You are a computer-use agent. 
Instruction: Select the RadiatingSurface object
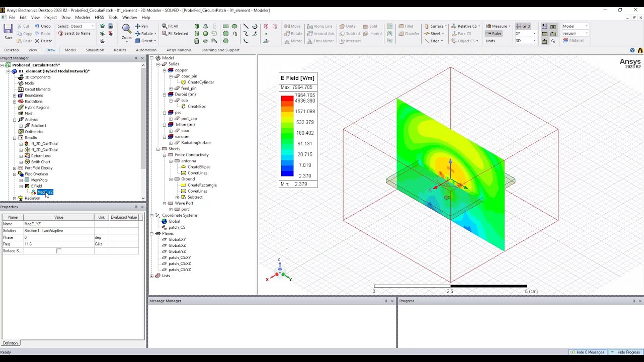coord(196,143)
